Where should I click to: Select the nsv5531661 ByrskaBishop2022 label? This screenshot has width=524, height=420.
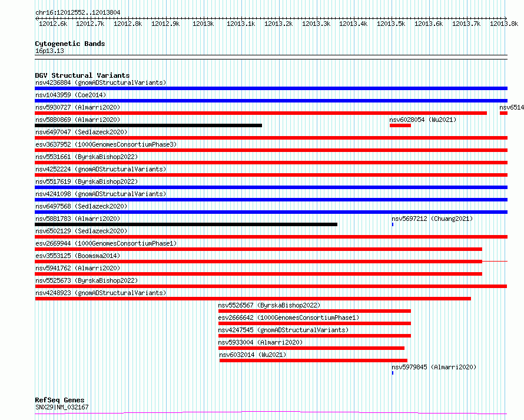click(87, 157)
